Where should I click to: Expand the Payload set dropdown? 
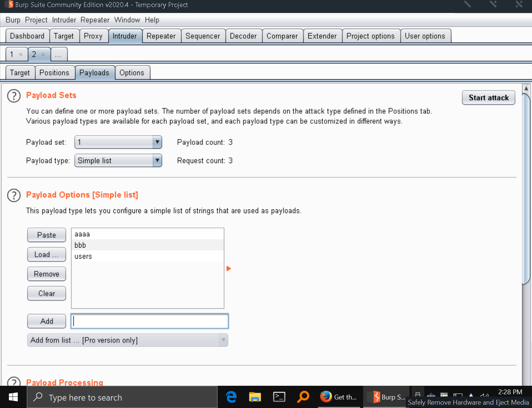coord(157,142)
